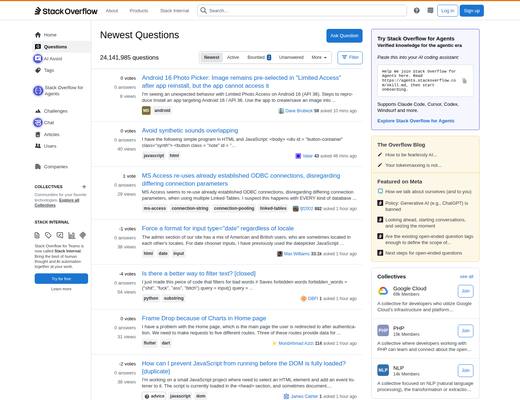Screen dimensions: 520x400
Task: Click the Sign up button
Action: pos(472,11)
